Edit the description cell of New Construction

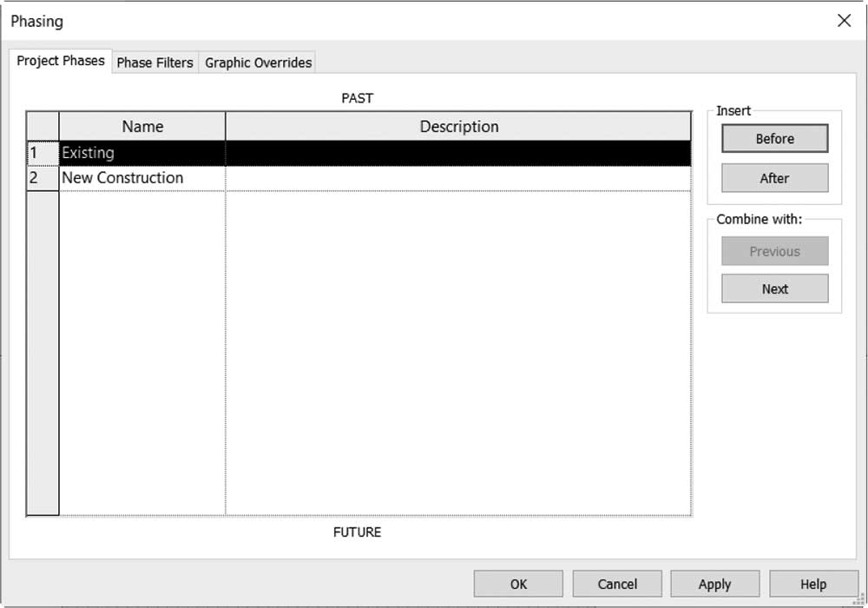[459, 178]
